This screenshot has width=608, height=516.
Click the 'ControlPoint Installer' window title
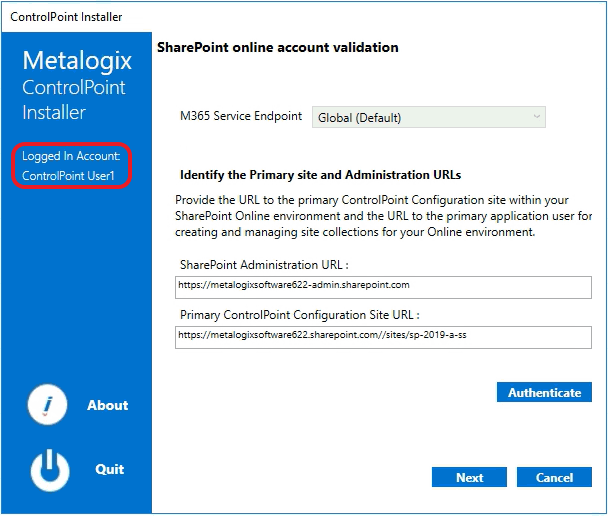(66, 17)
